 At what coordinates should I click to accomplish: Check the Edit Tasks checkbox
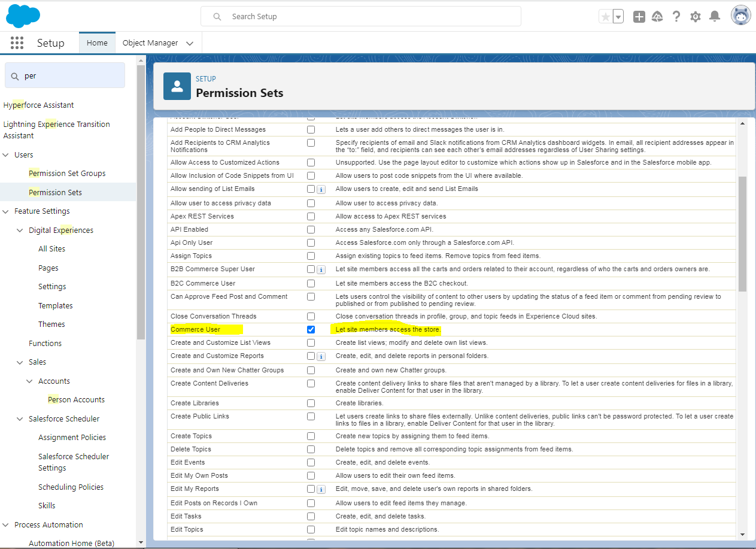[311, 516]
